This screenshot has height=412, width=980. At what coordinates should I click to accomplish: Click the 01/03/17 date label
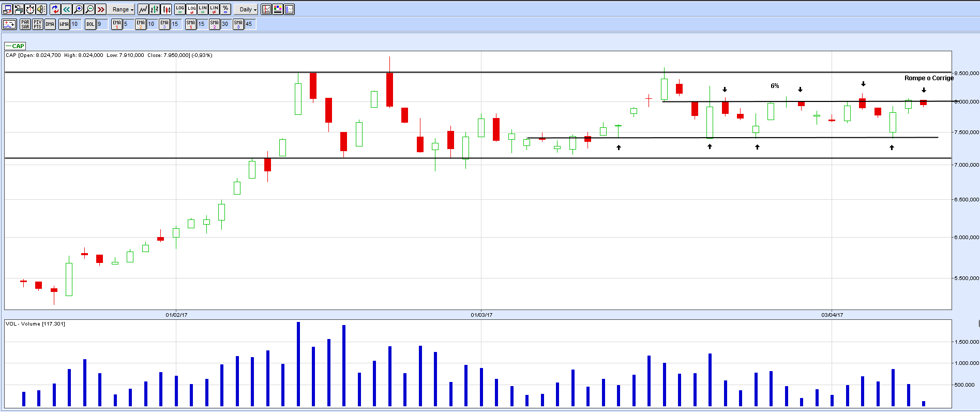(x=481, y=315)
